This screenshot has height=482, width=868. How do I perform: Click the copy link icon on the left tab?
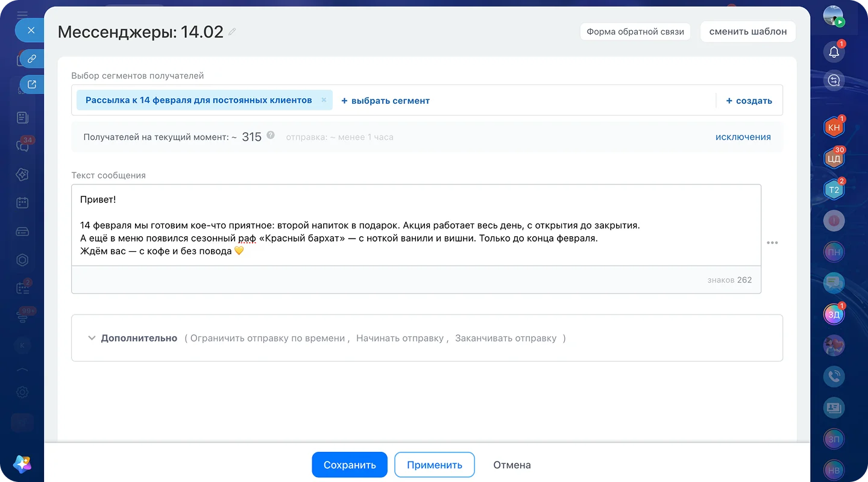tap(32, 59)
